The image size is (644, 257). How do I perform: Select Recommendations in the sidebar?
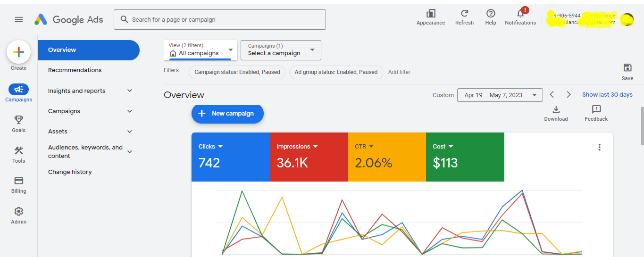coord(75,70)
